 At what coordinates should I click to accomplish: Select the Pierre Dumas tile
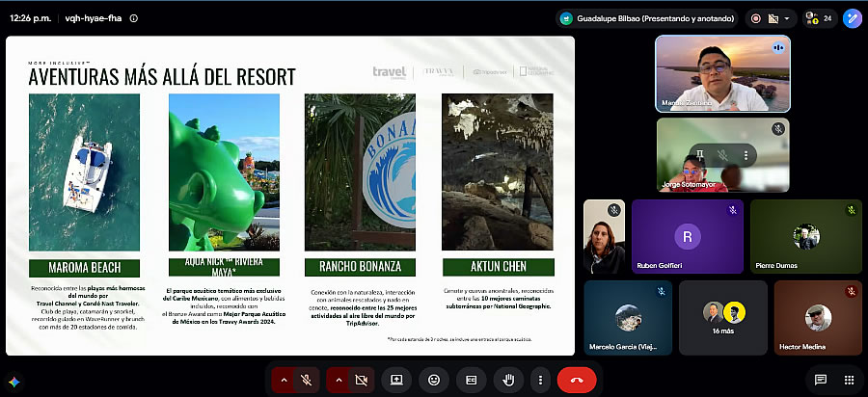coord(806,237)
